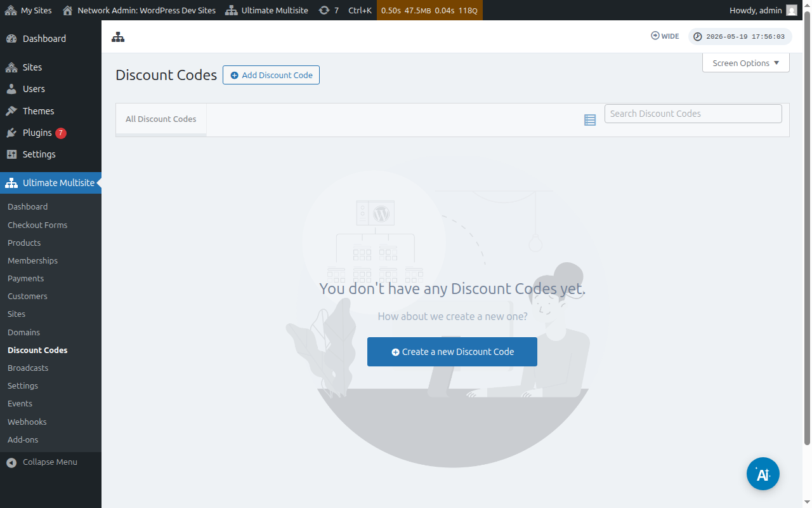Image resolution: width=812 pixels, height=508 pixels.
Task: Click the "Discount Codes" page heading
Action: click(166, 75)
